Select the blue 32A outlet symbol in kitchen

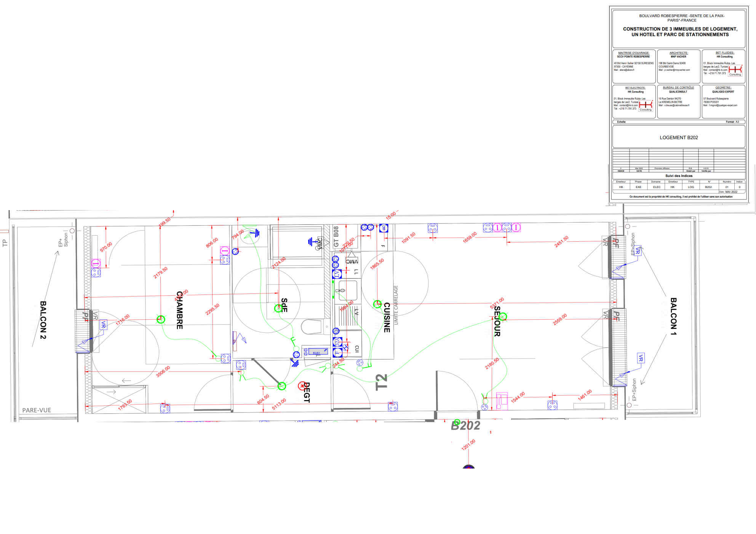click(337, 342)
